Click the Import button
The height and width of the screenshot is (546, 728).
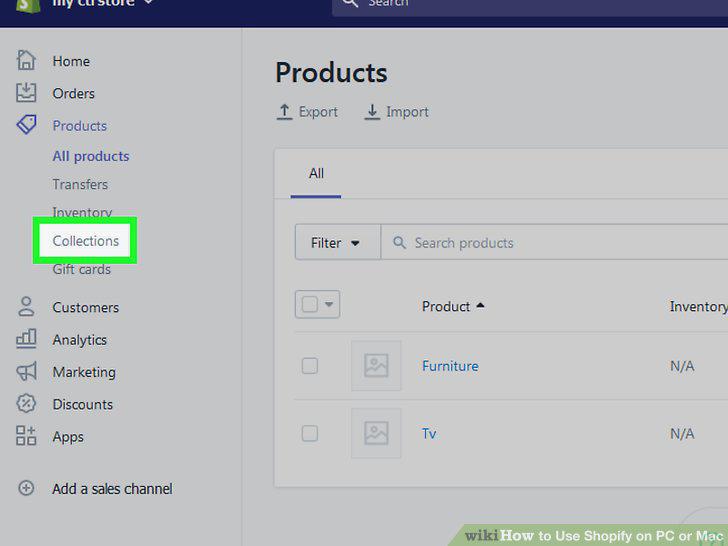[x=396, y=112]
